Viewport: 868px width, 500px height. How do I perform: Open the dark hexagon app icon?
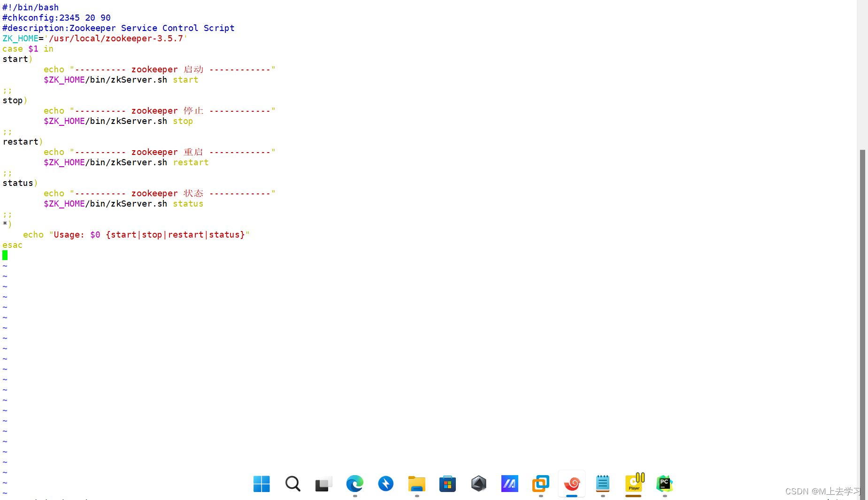[x=478, y=484]
